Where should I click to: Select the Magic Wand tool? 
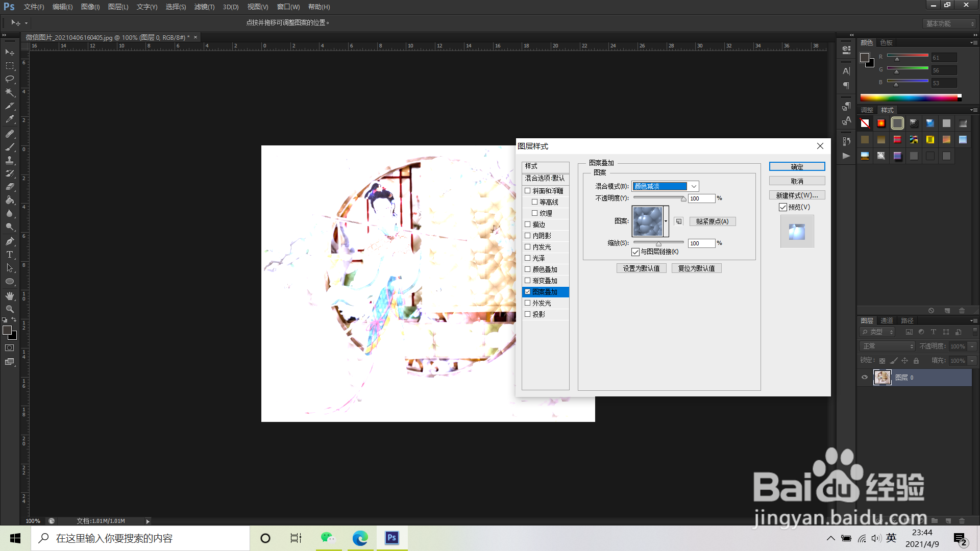click(x=10, y=92)
